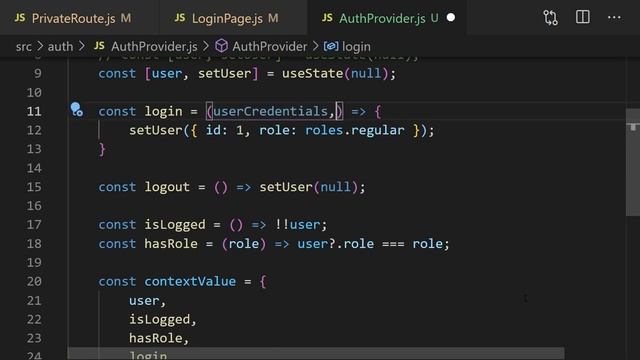Click the auth folder breadcrumb

(x=60, y=47)
